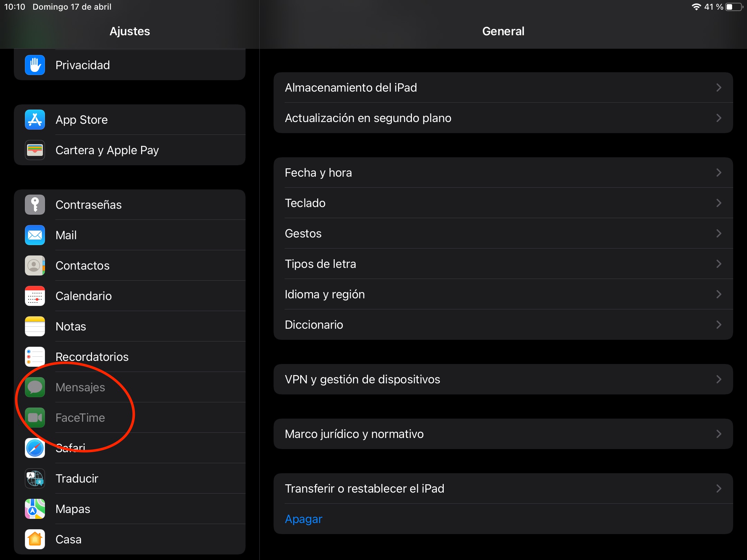Open Marco jurídico y normativo
The image size is (747, 560).
(x=503, y=434)
